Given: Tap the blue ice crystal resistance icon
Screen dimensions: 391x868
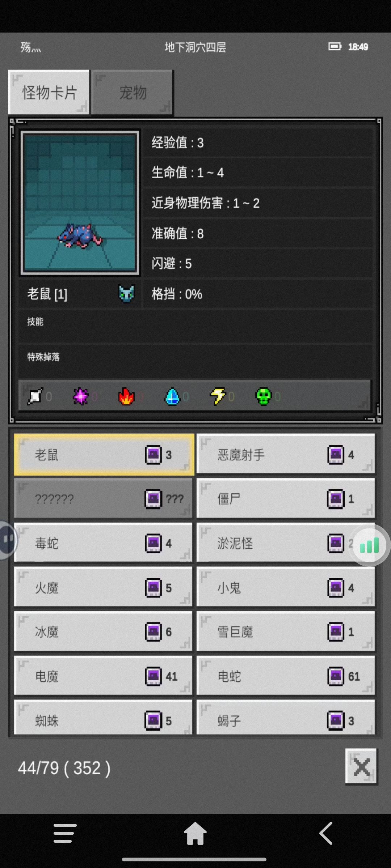Looking at the screenshot, I should pos(172,396).
